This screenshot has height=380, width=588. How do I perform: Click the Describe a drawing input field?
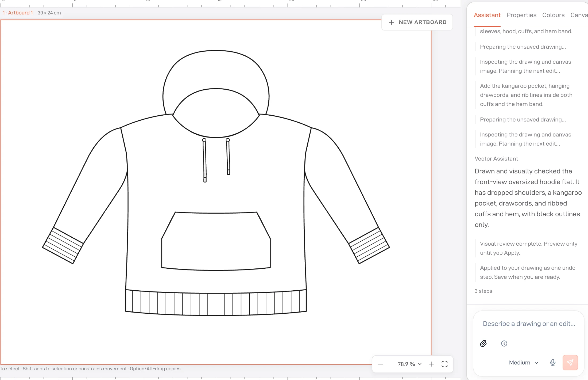coord(529,324)
